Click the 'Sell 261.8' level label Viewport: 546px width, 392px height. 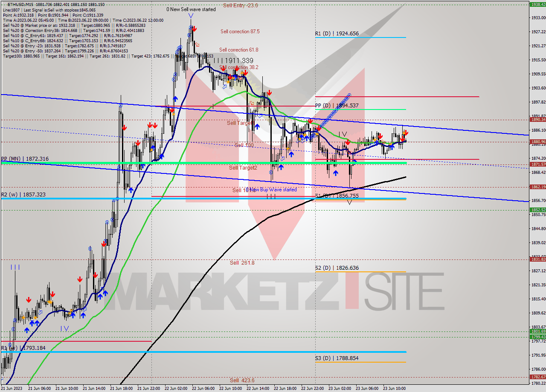click(x=242, y=263)
